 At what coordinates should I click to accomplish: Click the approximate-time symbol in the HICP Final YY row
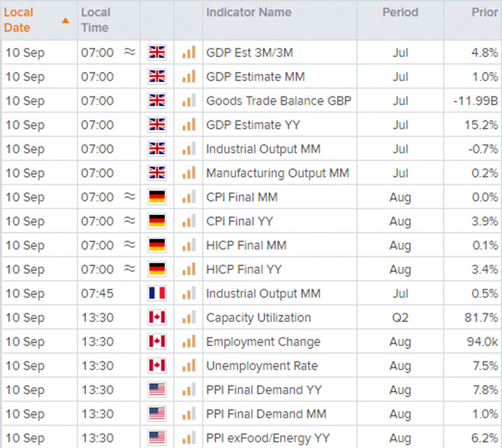tap(129, 270)
